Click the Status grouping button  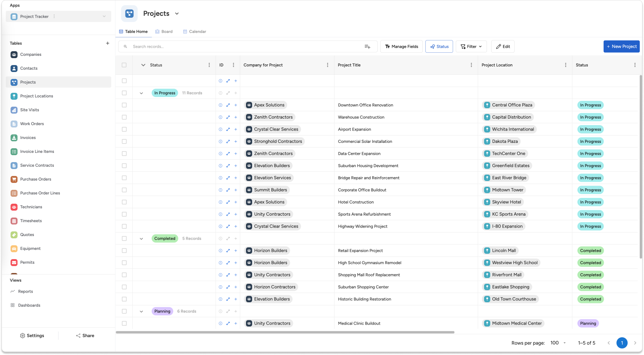click(x=439, y=47)
